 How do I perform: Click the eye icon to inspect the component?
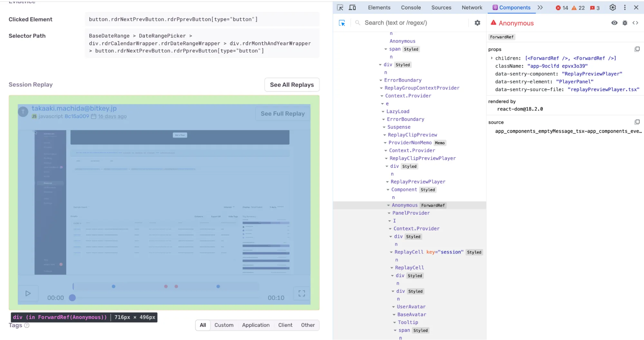(x=614, y=23)
